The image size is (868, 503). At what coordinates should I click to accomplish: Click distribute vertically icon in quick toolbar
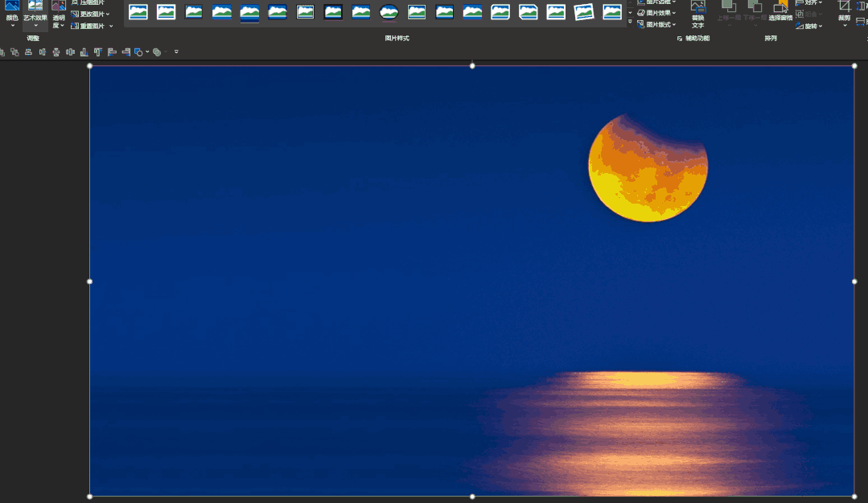(x=56, y=52)
